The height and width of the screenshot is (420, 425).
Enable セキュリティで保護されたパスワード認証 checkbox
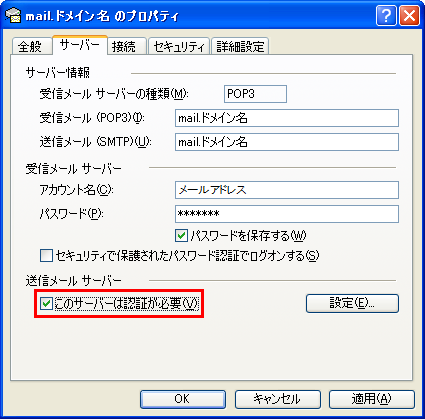[x=46, y=256]
